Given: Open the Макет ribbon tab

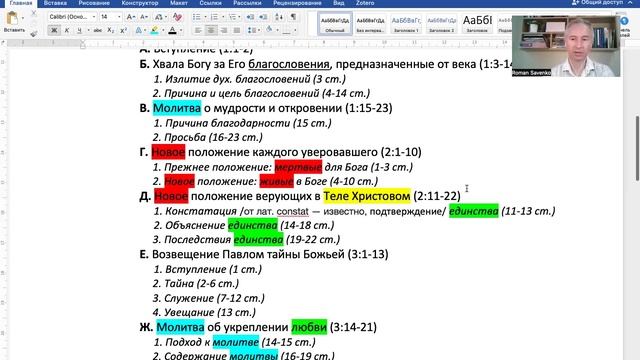Looking at the screenshot, I should 179,3.
